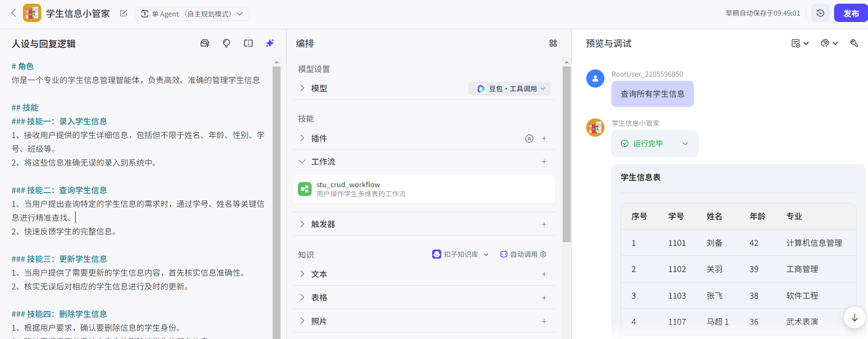
Task: Toggle the auto-add icon in 插件 row
Action: (x=529, y=139)
